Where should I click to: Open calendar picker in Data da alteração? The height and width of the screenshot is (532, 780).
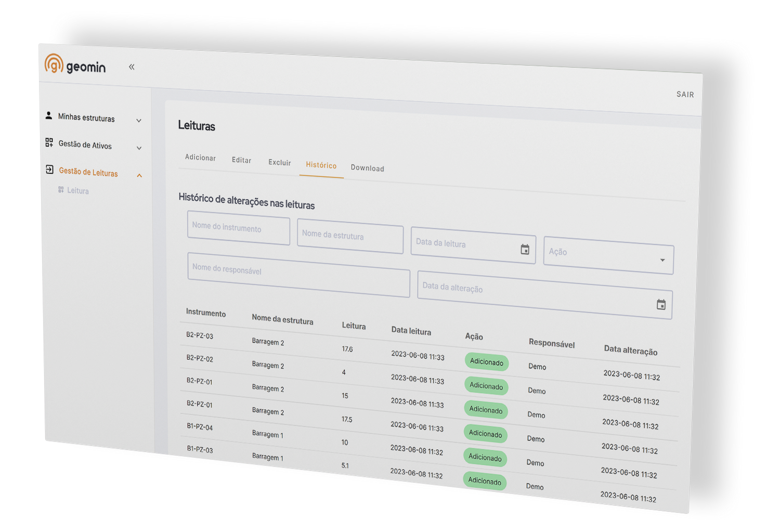661,305
